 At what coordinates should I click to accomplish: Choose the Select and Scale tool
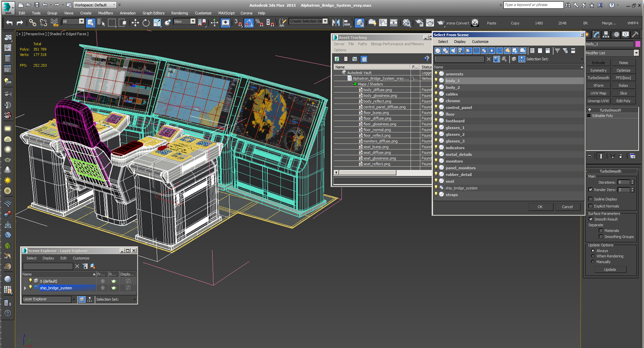(157, 23)
